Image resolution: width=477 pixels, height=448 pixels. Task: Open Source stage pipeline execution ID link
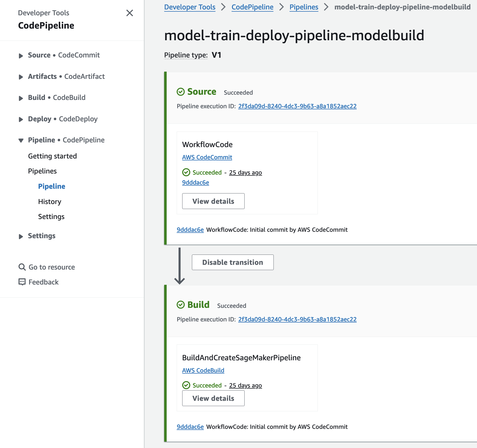297,106
